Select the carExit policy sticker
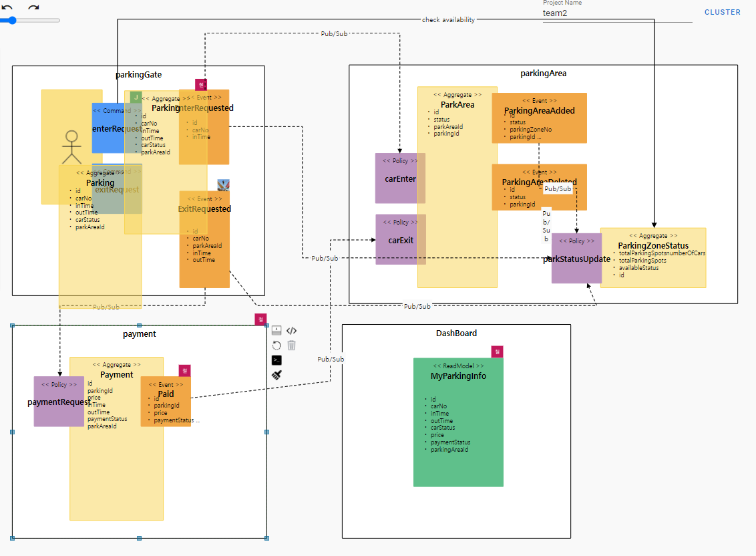The height and width of the screenshot is (556, 756). [x=401, y=240]
